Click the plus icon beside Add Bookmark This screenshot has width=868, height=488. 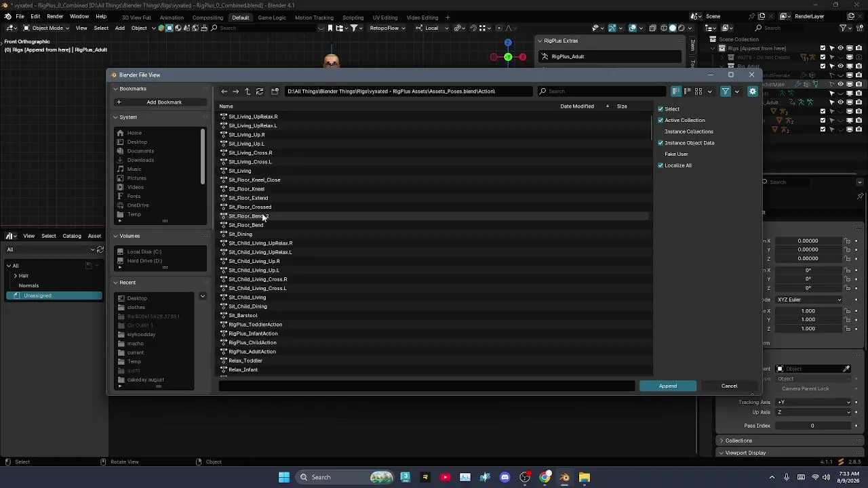pos(119,102)
